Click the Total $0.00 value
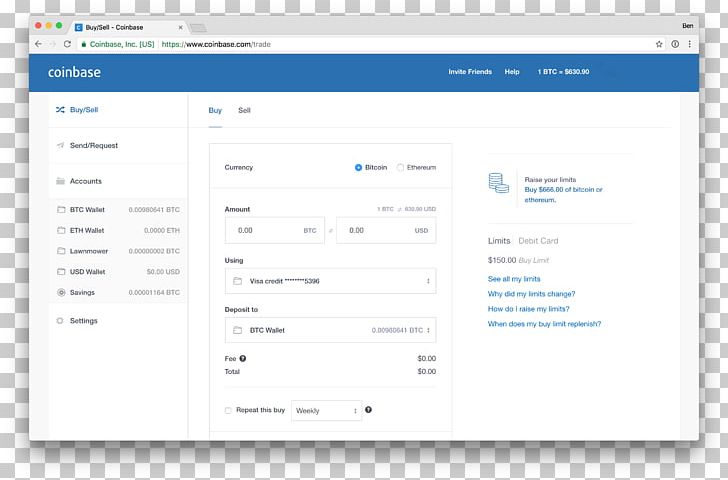This screenshot has width=728, height=480. tap(426, 371)
